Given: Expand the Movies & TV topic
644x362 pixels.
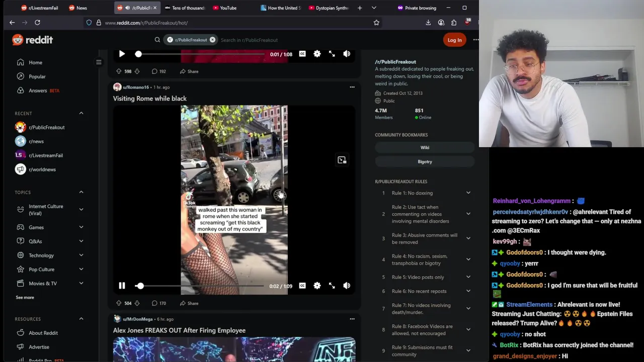Looking at the screenshot, I should pos(81,284).
